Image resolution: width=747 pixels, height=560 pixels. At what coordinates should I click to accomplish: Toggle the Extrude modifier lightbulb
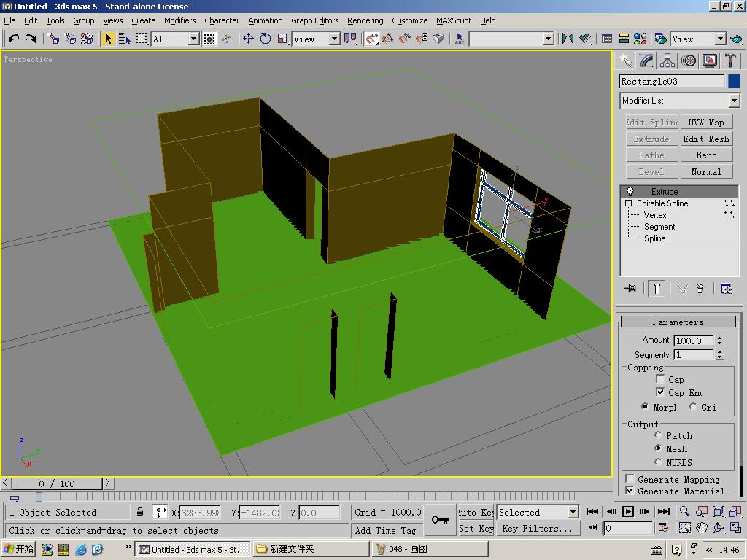[630, 192]
